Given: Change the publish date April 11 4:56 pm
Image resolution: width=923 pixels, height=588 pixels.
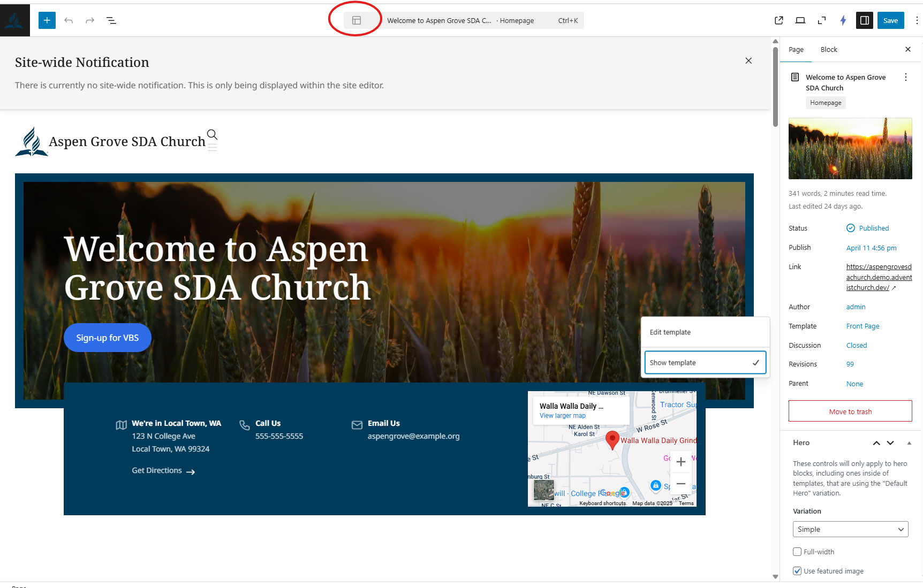Looking at the screenshot, I should (871, 248).
